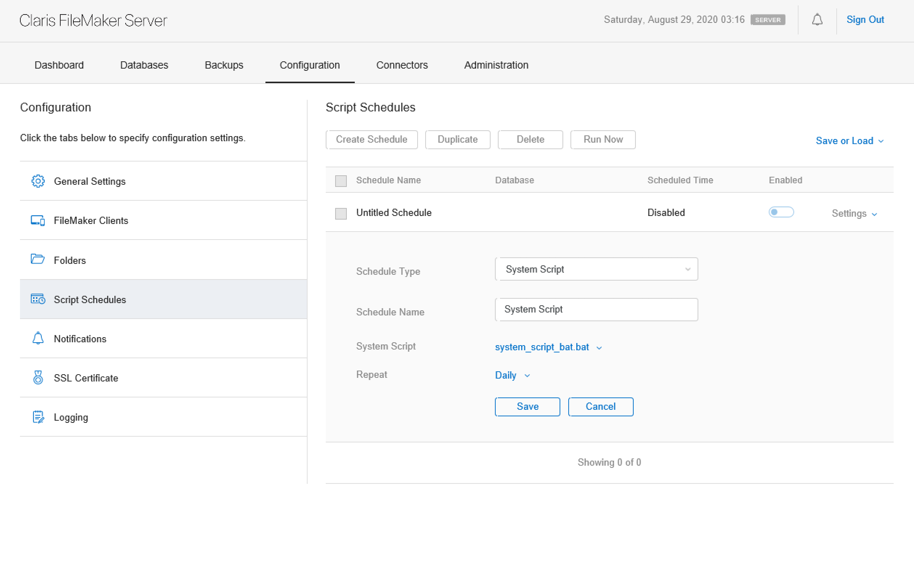Image resolution: width=914 pixels, height=588 pixels.
Task: Check the select-all checkbox in the header row
Action: click(340, 181)
